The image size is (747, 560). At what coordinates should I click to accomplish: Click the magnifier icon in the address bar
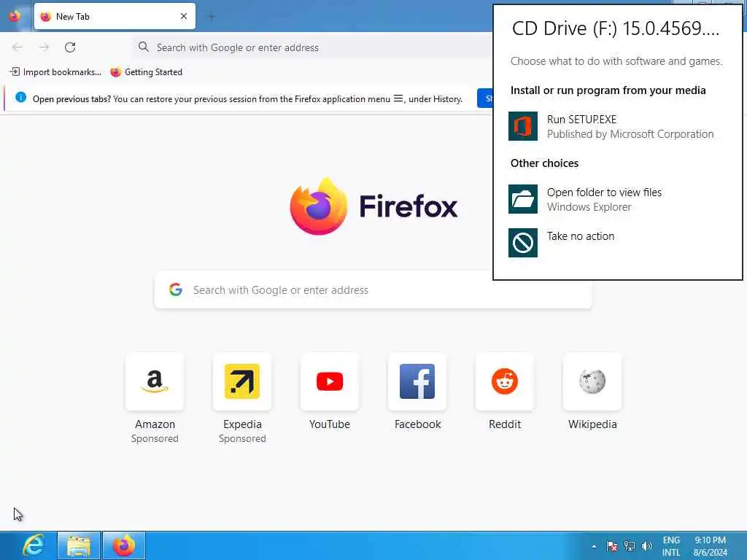coord(144,47)
